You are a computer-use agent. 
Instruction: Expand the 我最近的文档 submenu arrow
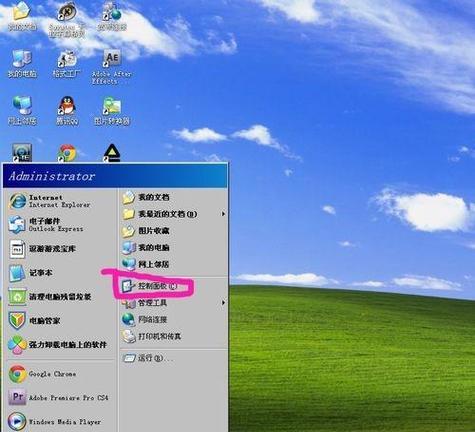pyautogui.click(x=224, y=214)
